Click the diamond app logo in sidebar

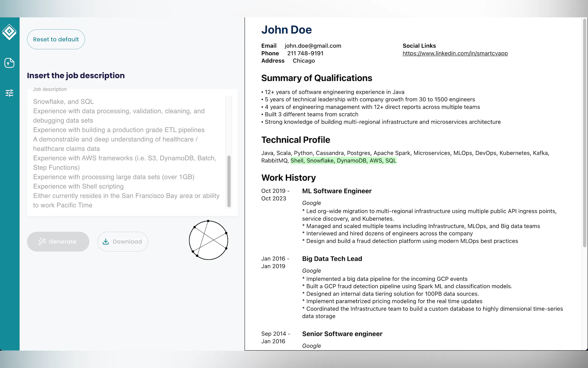[9, 32]
